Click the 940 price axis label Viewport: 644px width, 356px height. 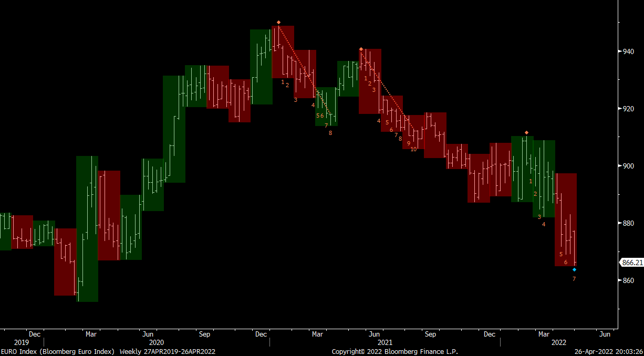628,51
